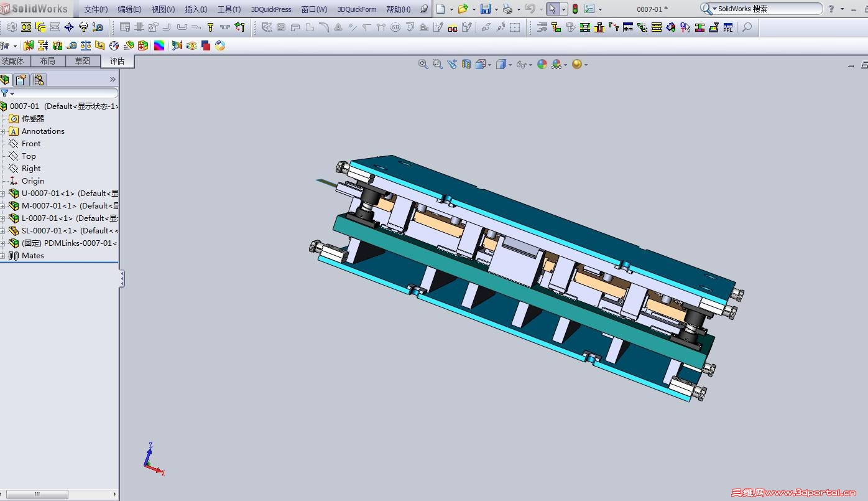Open the Options checklist icon
This screenshot has height=501, width=868.
click(589, 9)
